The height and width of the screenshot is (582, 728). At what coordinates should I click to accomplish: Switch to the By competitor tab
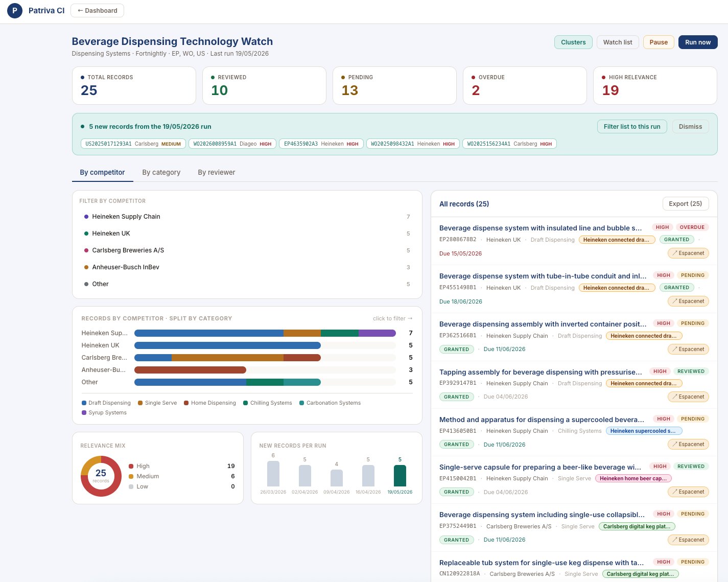tap(102, 172)
